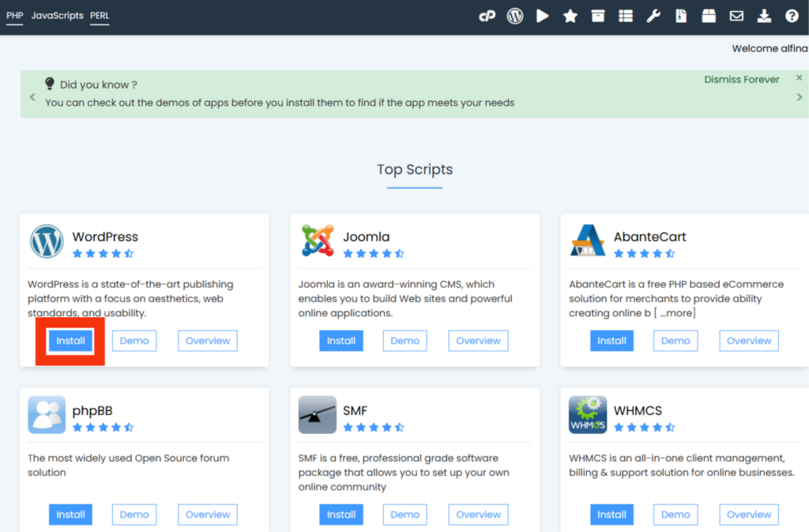809x532 pixels.
Task: Open help via question mark icon
Action: [x=792, y=16]
